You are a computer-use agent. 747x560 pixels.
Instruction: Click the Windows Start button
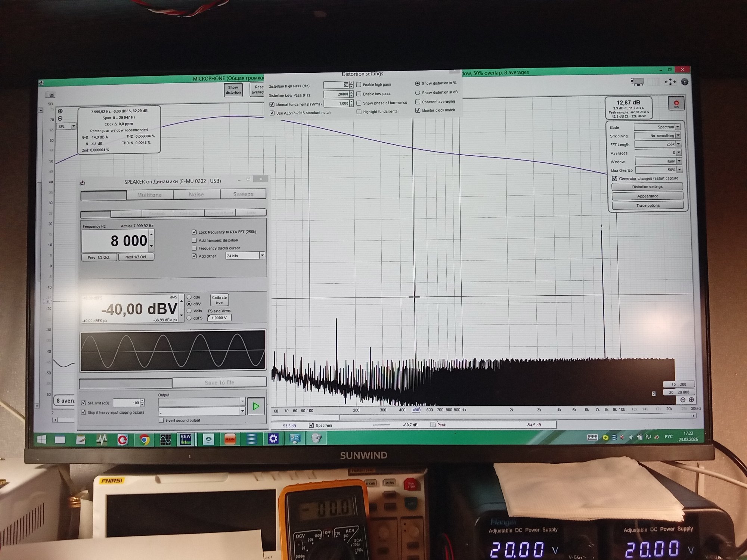click(41, 440)
